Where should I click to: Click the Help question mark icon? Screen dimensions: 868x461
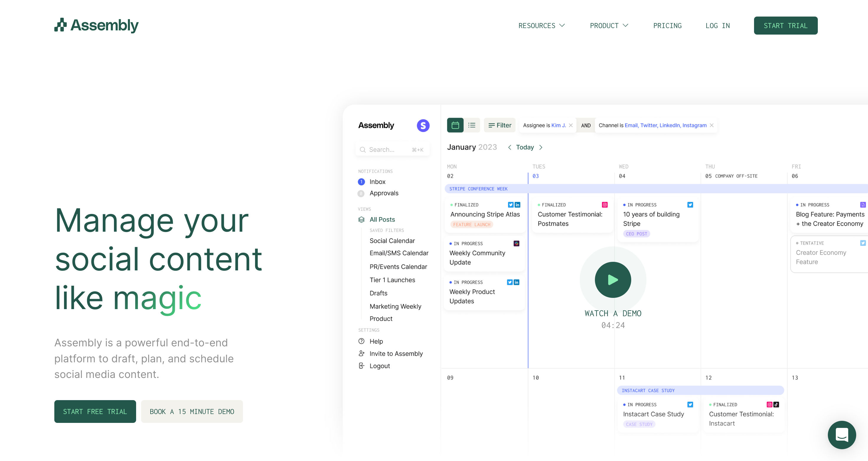click(361, 341)
